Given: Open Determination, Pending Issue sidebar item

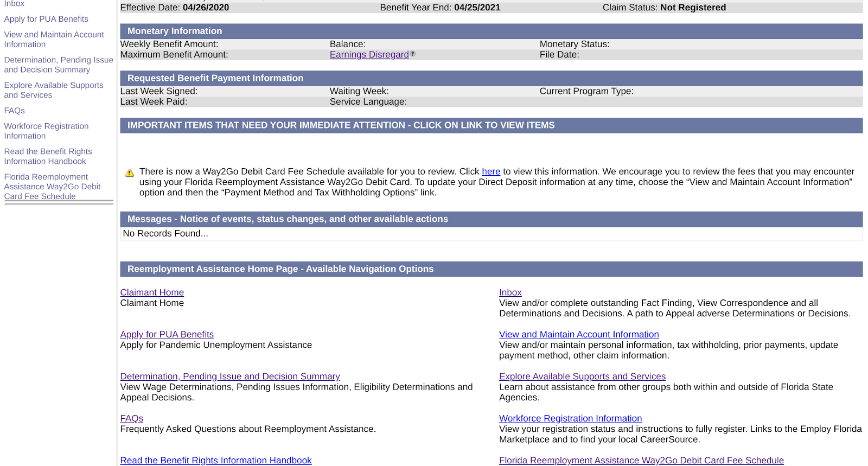Looking at the screenshot, I should (x=59, y=65).
